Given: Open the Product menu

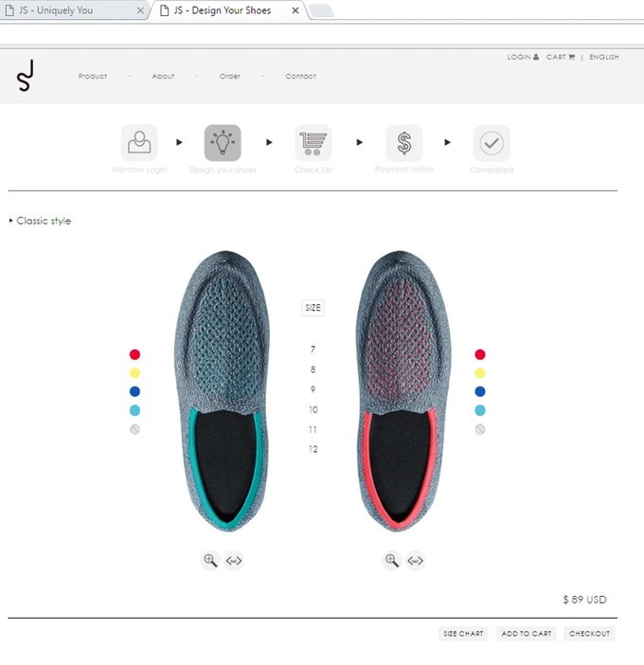Looking at the screenshot, I should (x=93, y=77).
